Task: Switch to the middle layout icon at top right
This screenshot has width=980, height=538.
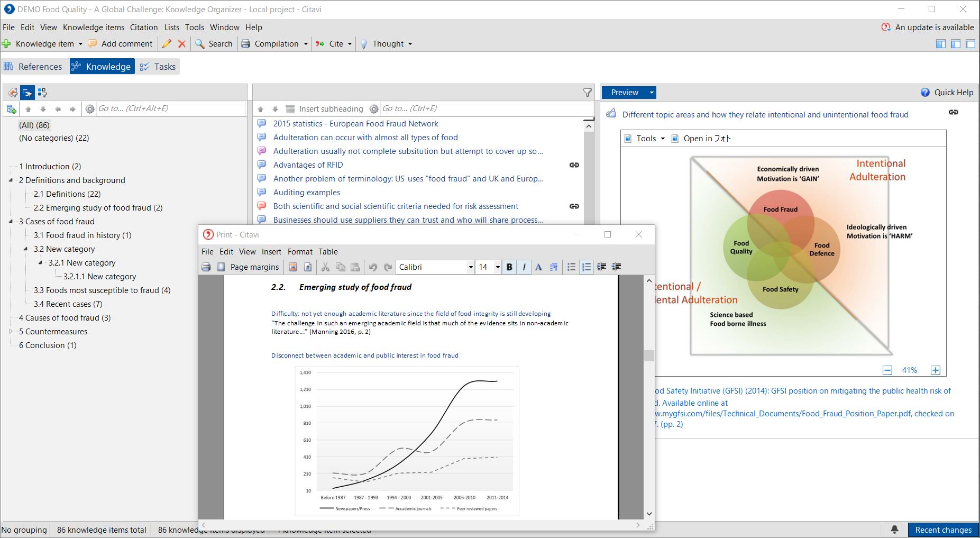Action: click(x=956, y=44)
